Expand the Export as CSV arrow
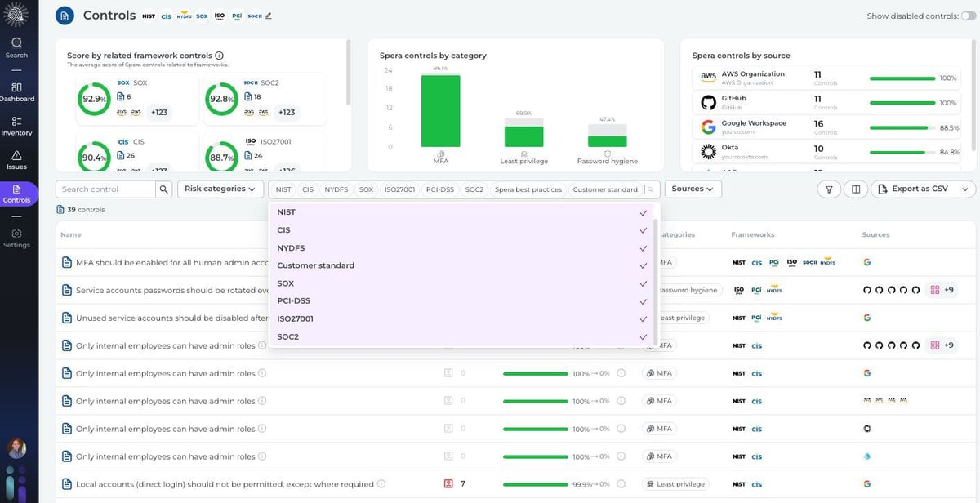The width and height of the screenshot is (980, 503). 965,189
